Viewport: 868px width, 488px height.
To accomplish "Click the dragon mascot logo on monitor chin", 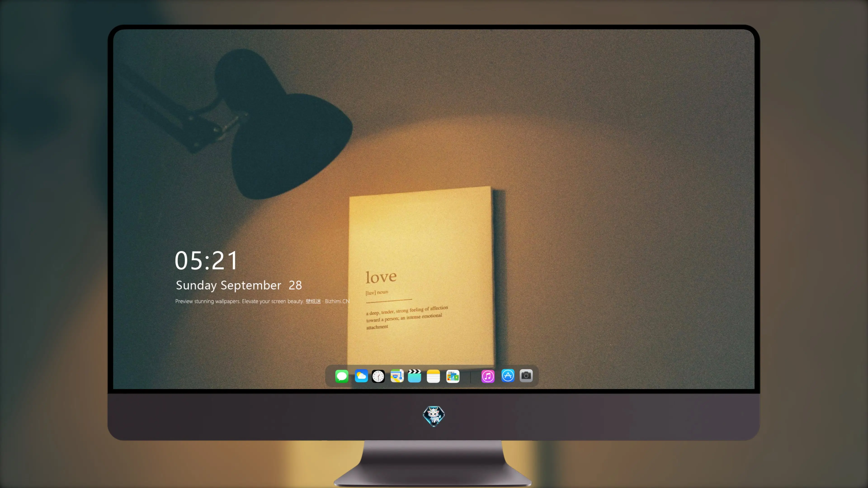I will [434, 416].
